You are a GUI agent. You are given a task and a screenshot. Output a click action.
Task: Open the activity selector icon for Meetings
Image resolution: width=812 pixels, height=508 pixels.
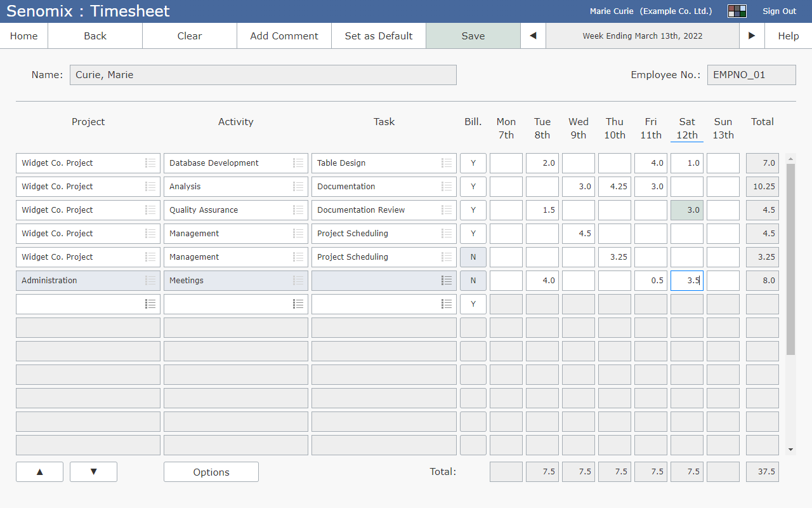(x=298, y=280)
